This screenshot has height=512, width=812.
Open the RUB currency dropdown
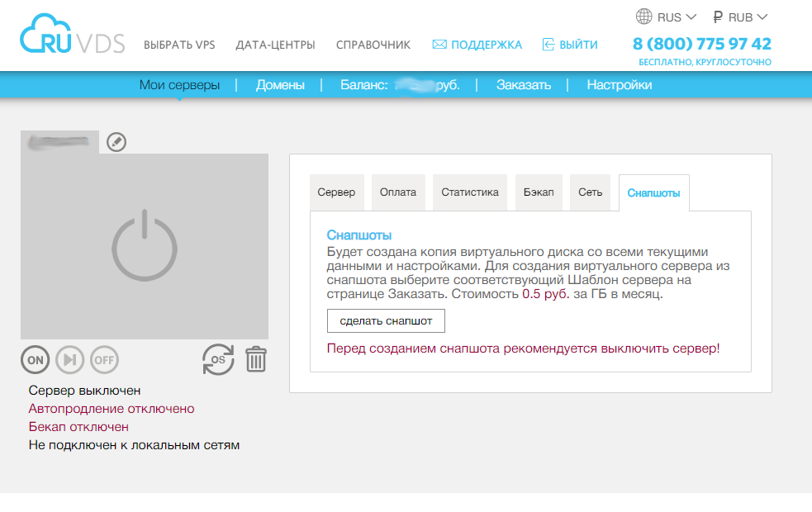tap(748, 17)
